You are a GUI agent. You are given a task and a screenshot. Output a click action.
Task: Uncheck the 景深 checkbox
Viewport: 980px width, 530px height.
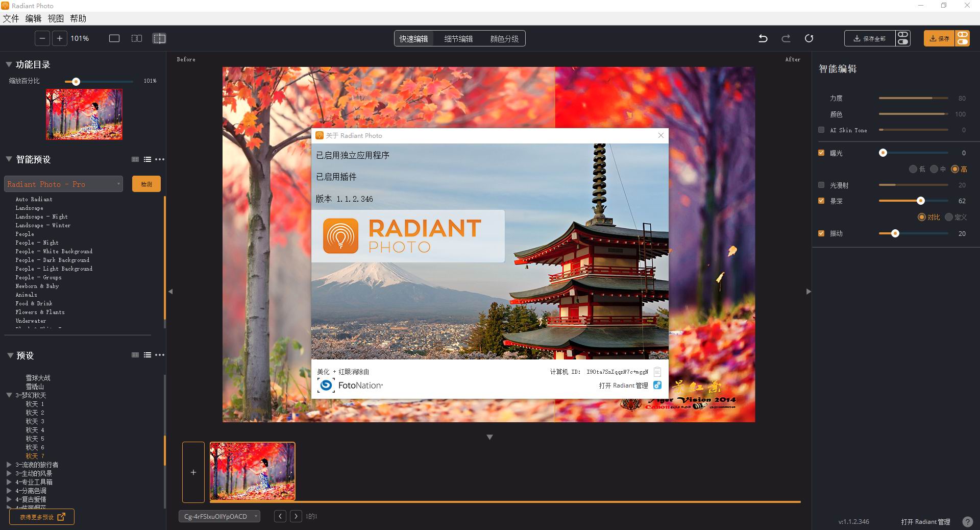821,201
